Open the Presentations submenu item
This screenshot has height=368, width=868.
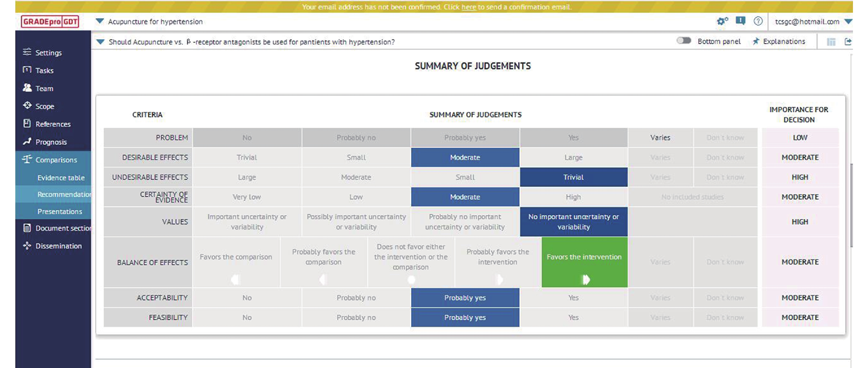60,211
